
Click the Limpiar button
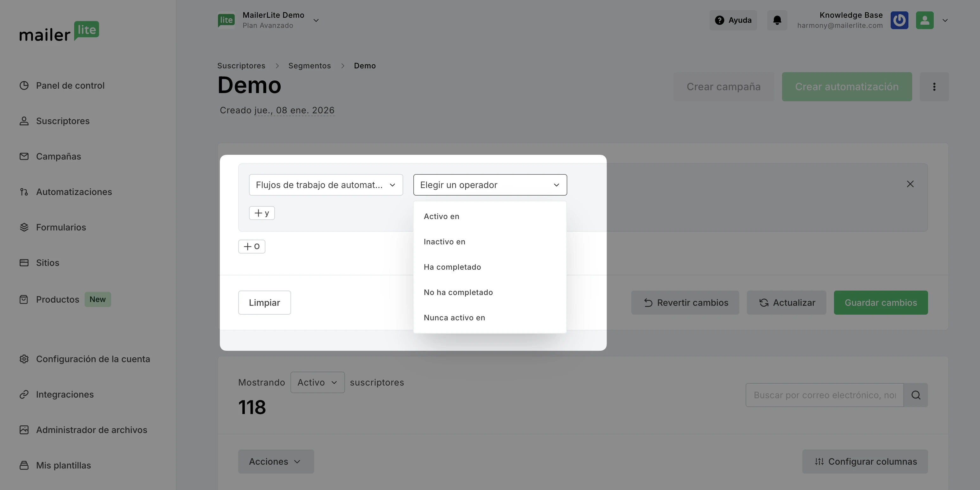pyautogui.click(x=264, y=303)
